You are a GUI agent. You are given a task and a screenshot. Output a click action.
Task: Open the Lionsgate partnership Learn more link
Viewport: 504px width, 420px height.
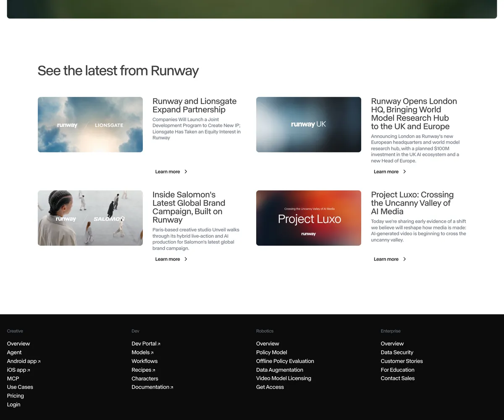[171, 172]
